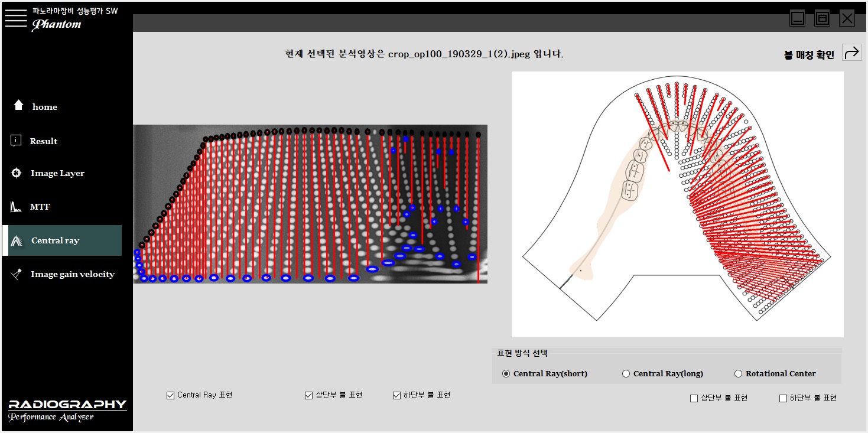Viewport: 868px width, 433px height.
Task: Click the RADIOGRAPHY Performance Analyzer logo
Action: [67, 410]
